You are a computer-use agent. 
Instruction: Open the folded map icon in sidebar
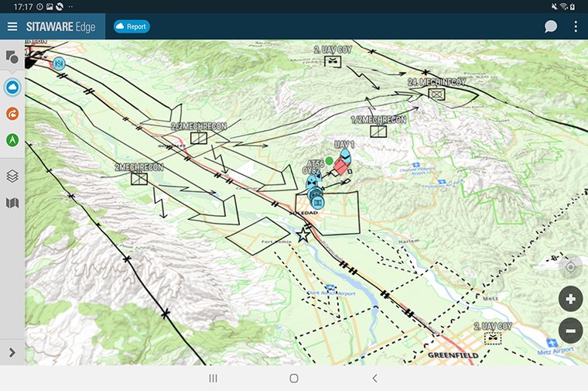coord(12,203)
